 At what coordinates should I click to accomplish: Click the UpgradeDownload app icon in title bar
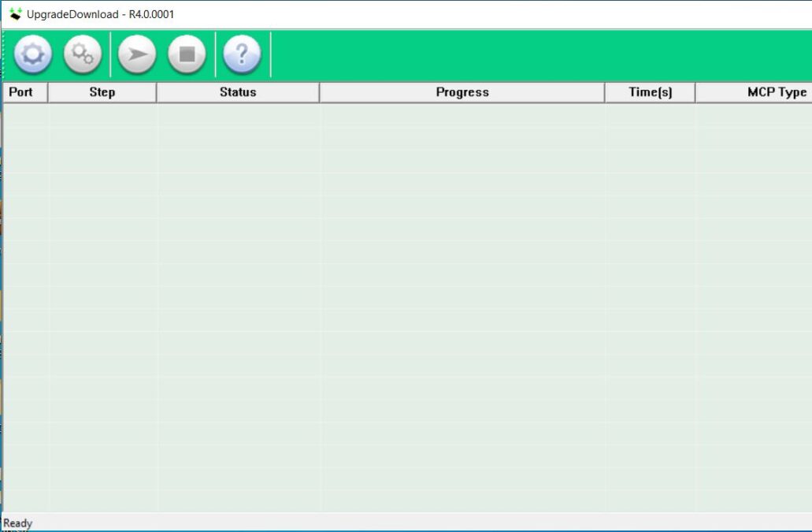tap(15, 14)
